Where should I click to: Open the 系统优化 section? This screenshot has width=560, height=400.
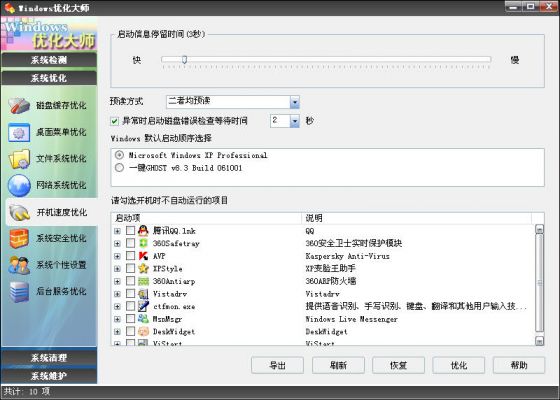pos(49,78)
